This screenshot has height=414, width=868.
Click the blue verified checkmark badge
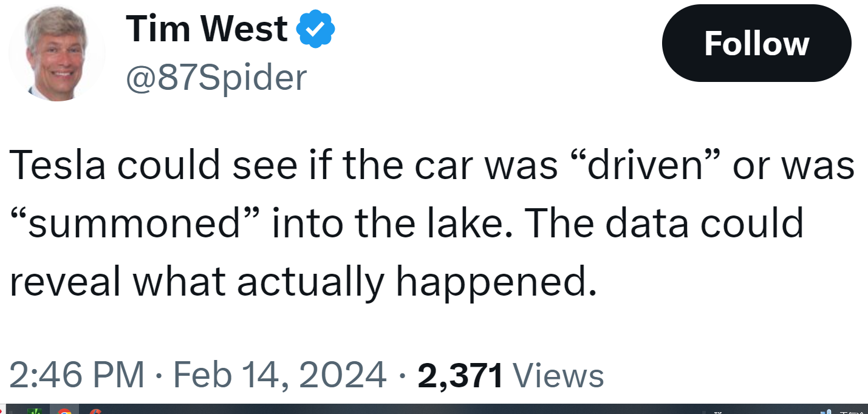pyautogui.click(x=315, y=30)
